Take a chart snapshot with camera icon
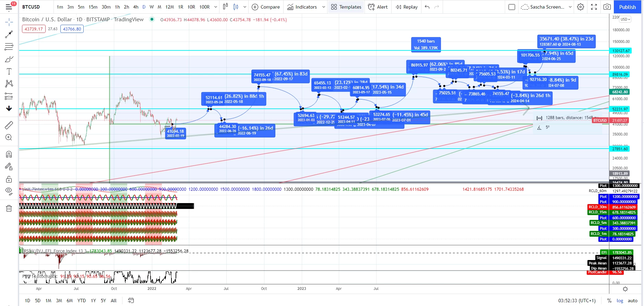Image resolution: width=644 pixels, height=306 pixels. 607,7
